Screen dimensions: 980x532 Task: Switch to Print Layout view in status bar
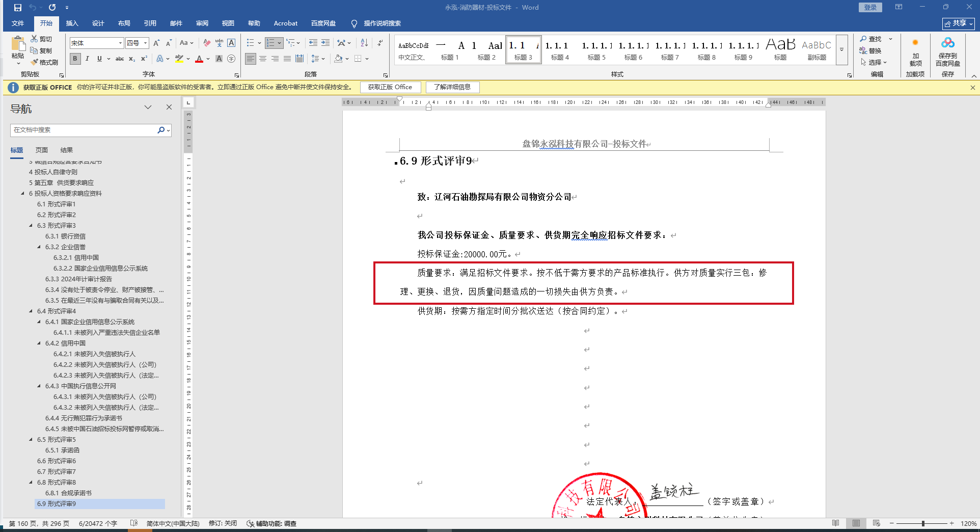click(856, 523)
